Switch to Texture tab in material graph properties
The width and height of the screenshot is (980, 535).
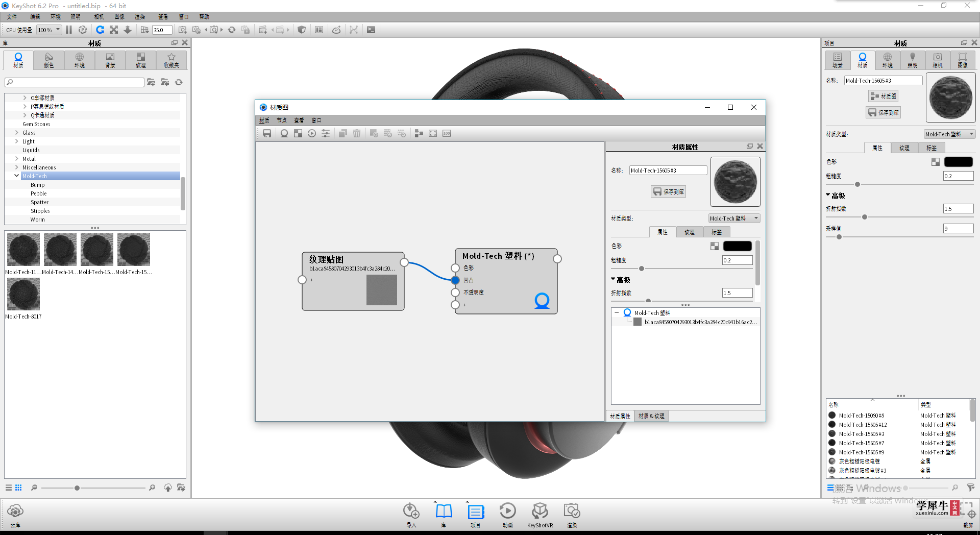(690, 232)
